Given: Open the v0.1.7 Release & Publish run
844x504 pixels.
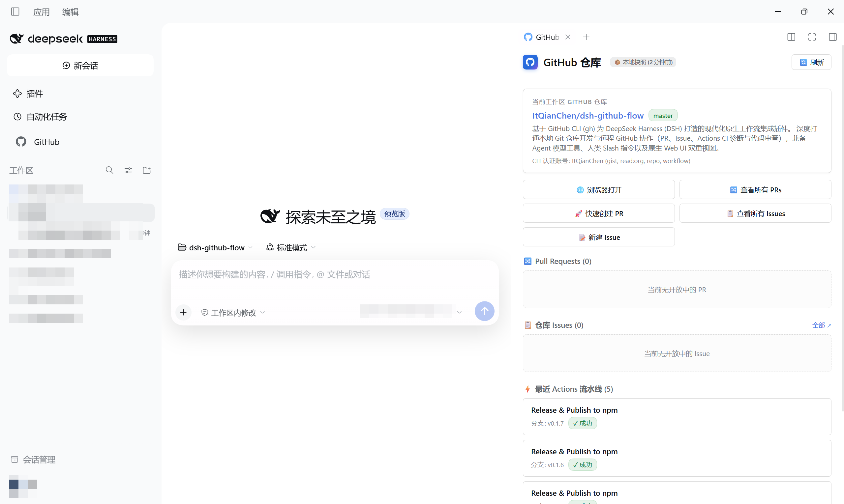Looking at the screenshot, I should (x=677, y=416).
